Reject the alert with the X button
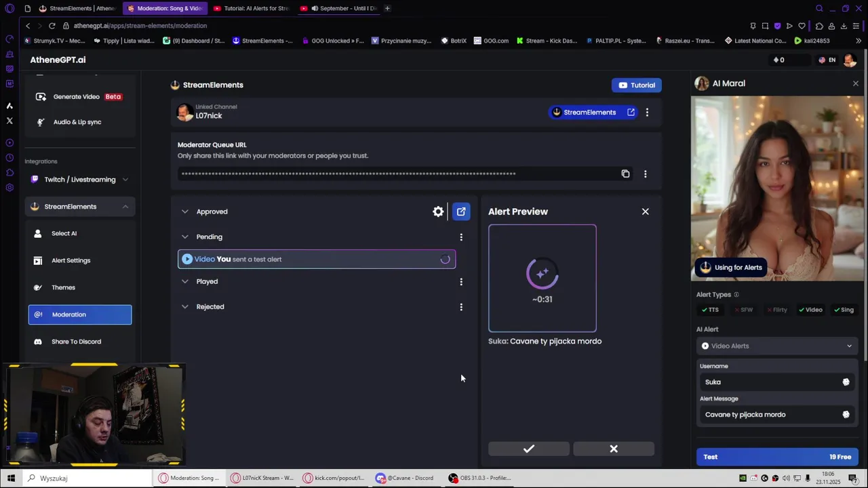The height and width of the screenshot is (488, 868). [614, 449]
